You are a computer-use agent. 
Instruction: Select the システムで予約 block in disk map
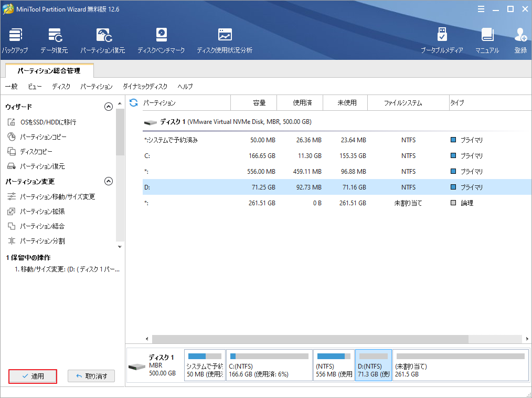(205, 365)
